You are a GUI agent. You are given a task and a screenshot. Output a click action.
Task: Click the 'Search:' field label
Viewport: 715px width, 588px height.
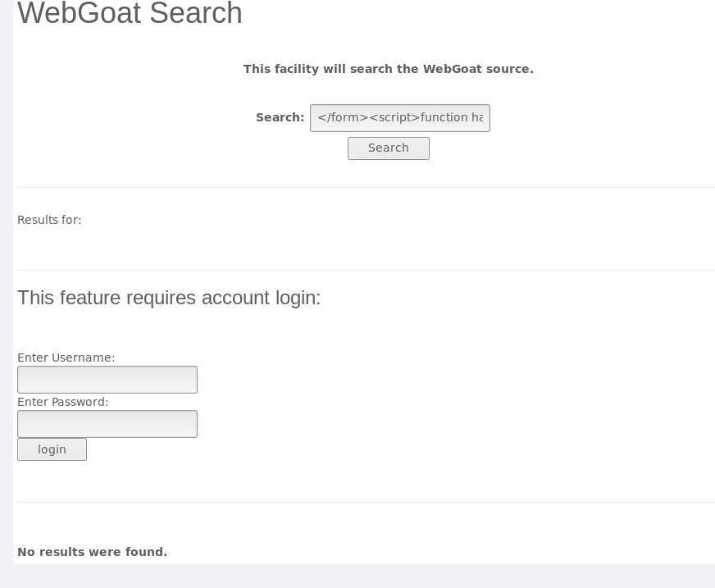pyautogui.click(x=280, y=117)
